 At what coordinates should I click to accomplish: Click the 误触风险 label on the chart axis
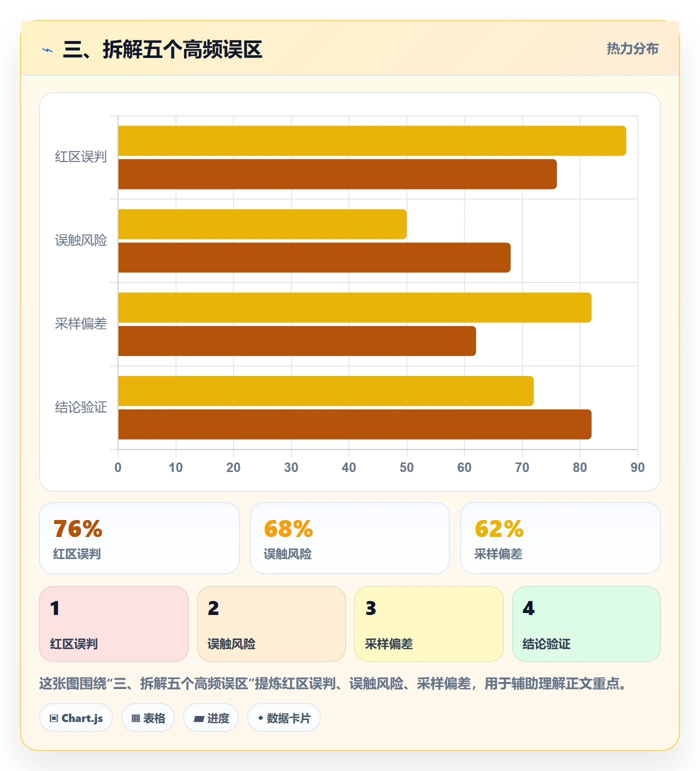pos(81,240)
